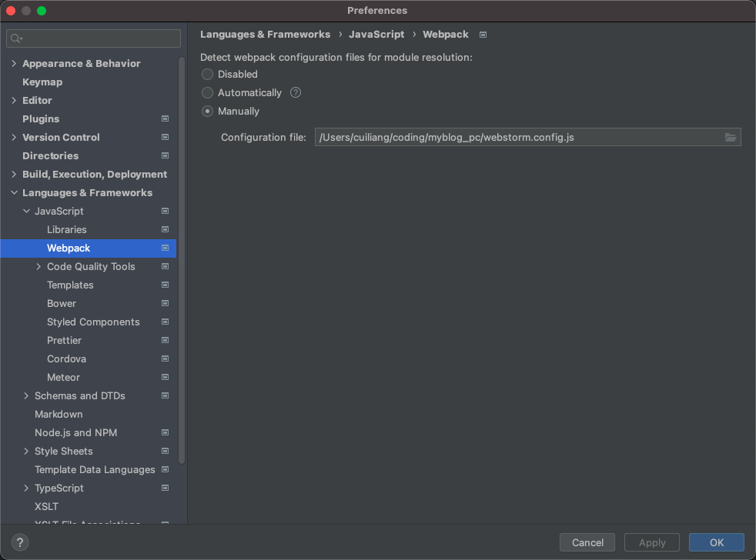Click the project settings icon on Style Sheets row
This screenshot has height=560, width=756.
click(x=165, y=451)
